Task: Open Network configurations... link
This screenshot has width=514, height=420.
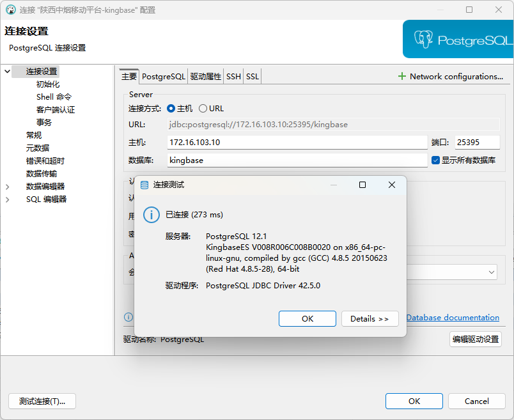Action: (x=456, y=77)
